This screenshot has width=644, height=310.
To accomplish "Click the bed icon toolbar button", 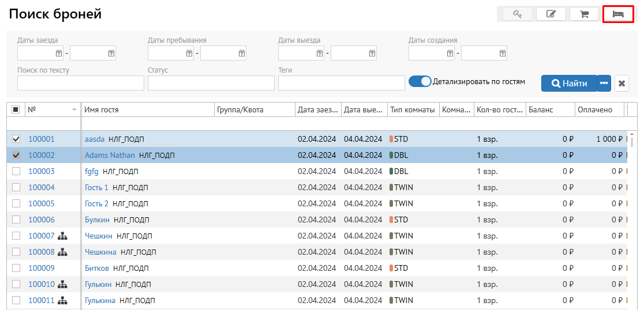I will point(617,14).
